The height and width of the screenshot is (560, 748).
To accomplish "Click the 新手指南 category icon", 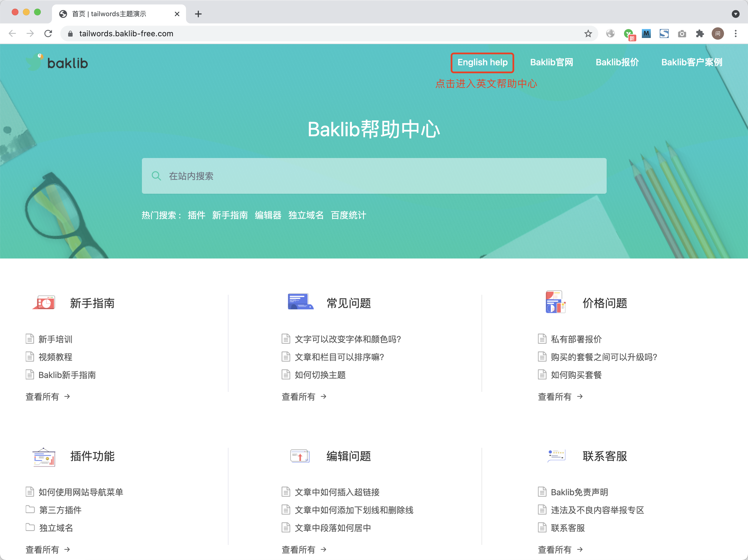I will point(44,302).
